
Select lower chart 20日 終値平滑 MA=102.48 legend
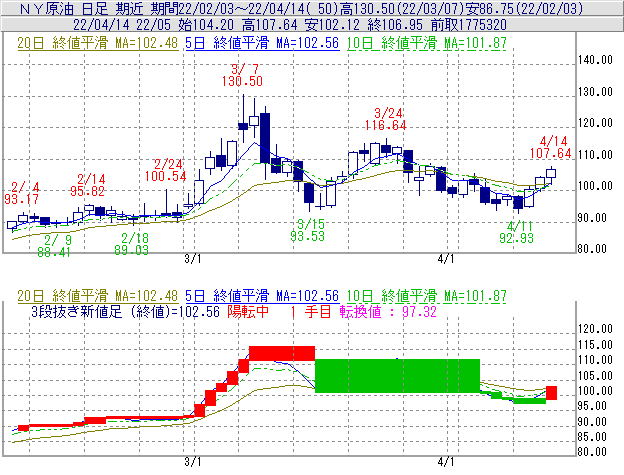pos(98,296)
